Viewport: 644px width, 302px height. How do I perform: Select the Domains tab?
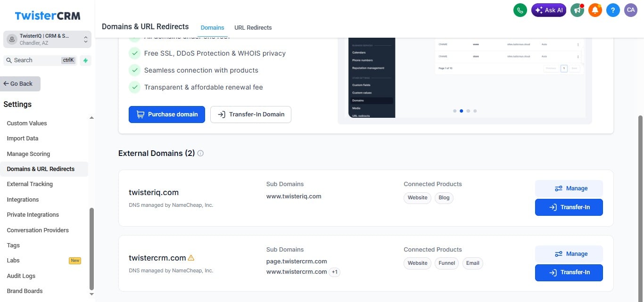tap(212, 27)
